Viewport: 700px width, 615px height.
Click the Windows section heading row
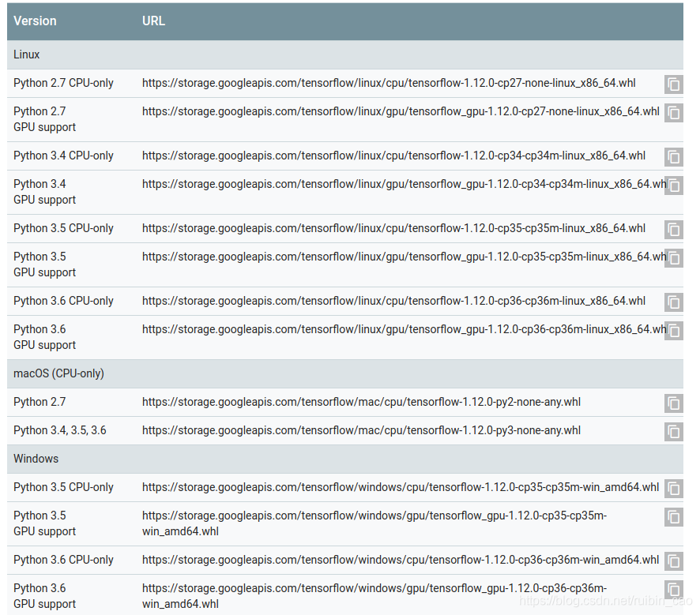click(x=345, y=459)
